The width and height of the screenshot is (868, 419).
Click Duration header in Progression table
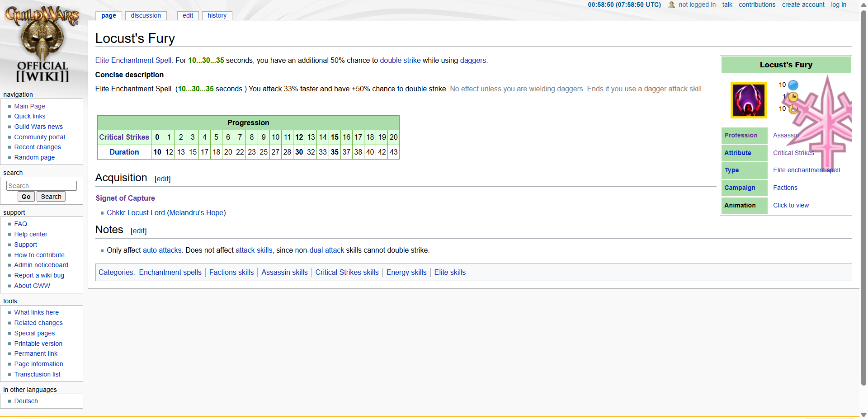[x=124, y=152]
